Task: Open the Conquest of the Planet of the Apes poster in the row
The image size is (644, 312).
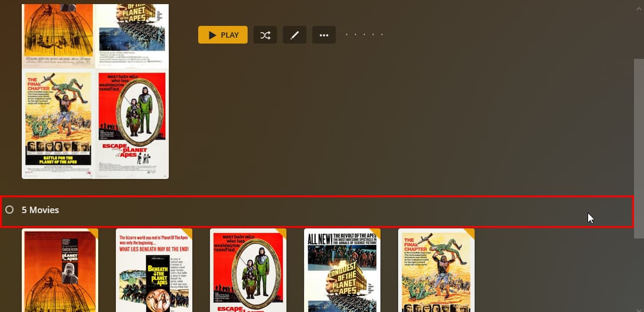Action: [342, 270]
